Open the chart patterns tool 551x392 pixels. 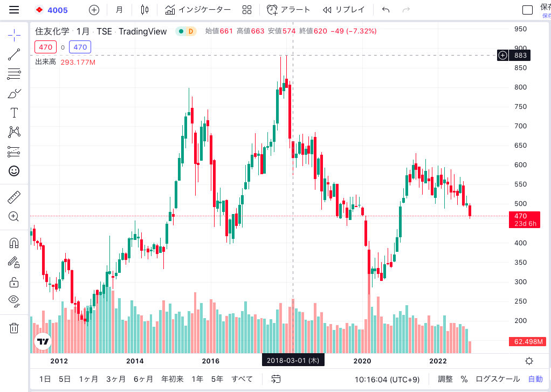(x=14, y=132)
